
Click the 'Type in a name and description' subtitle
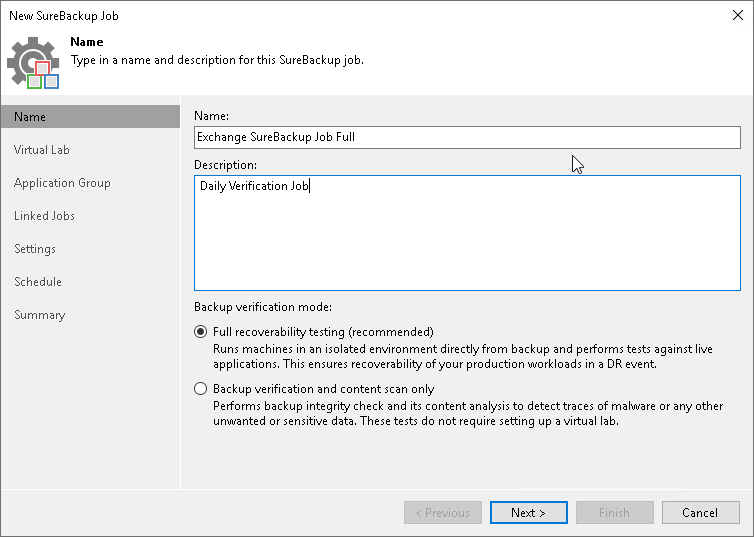[217, 60]
